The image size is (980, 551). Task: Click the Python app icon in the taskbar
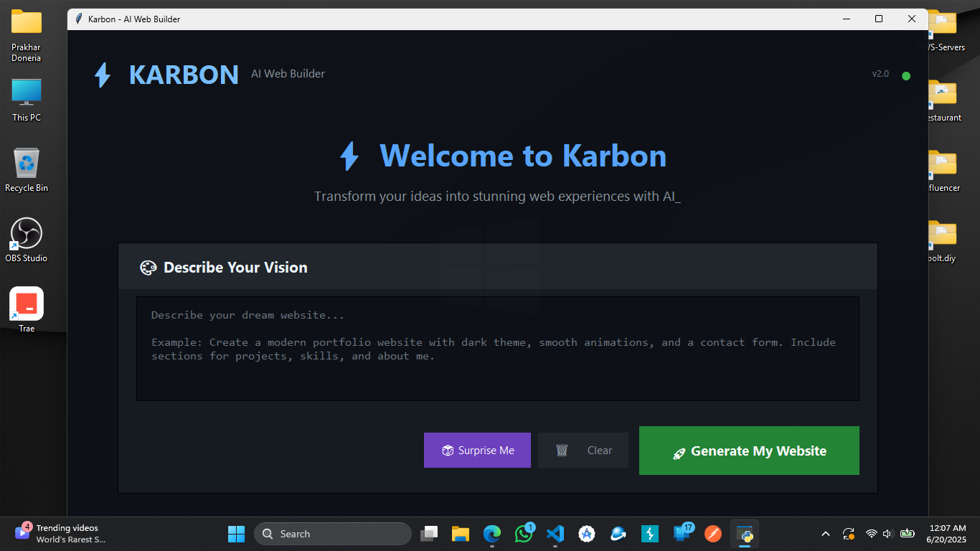pos(745,534)
